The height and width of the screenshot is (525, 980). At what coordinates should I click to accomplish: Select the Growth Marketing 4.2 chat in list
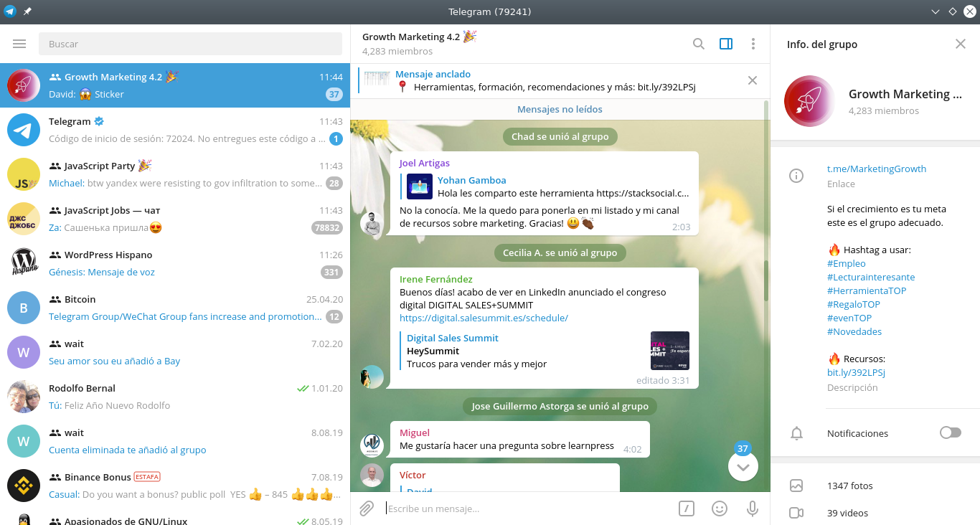tap(175, 85)
